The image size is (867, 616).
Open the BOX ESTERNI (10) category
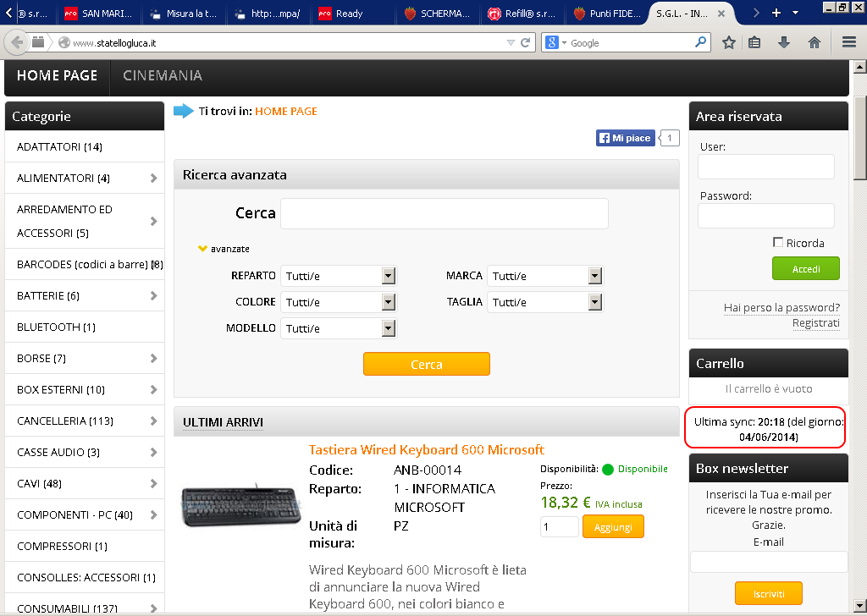point(61,389)
